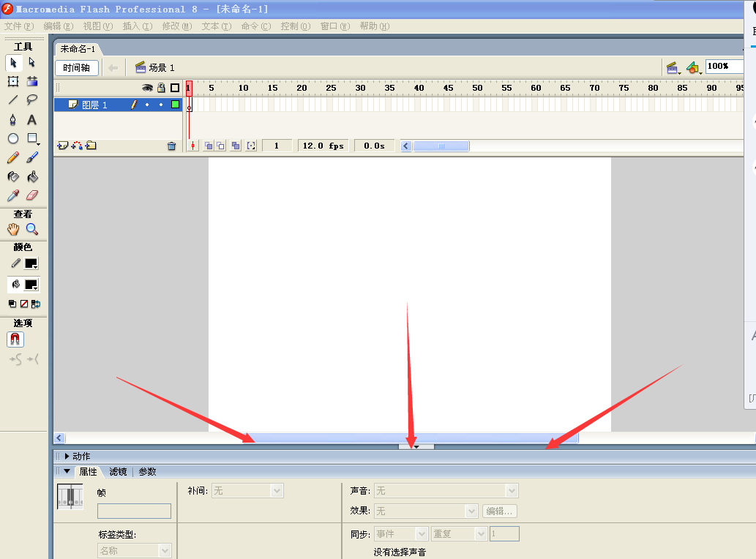Select the Eraser tool
The width and height of the screenshot is (756, 559).
32,195
